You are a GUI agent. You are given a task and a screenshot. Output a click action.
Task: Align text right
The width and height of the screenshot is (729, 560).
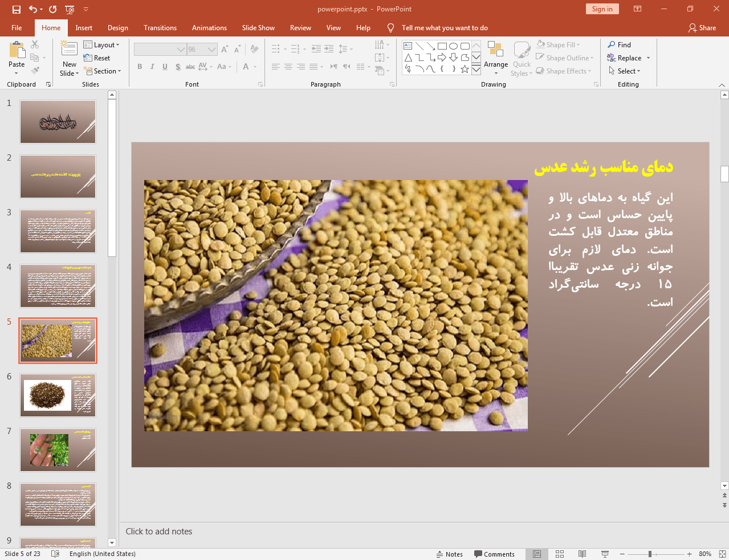(x=301, y=67)
